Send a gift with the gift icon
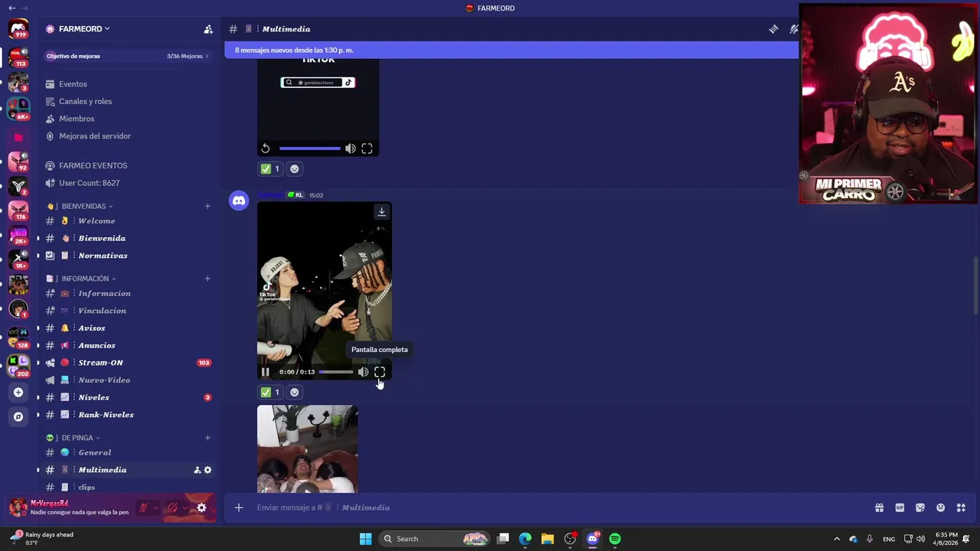The width and height of the screenshot is (980, 551). tap(879, 507)
